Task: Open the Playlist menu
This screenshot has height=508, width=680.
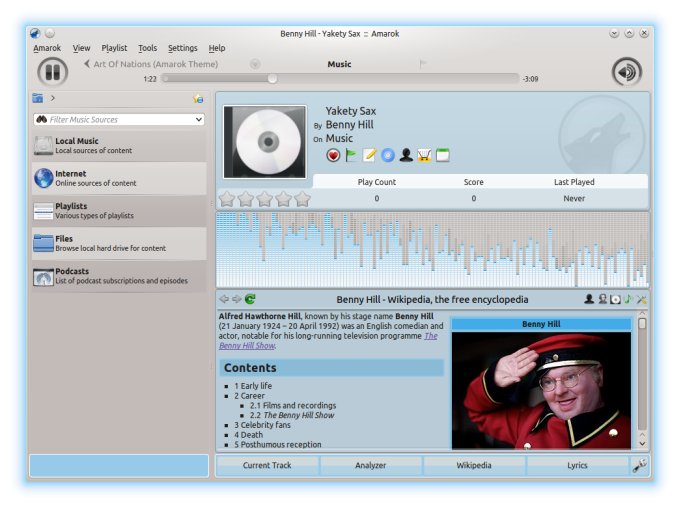Action: click(x=114, y=48)
